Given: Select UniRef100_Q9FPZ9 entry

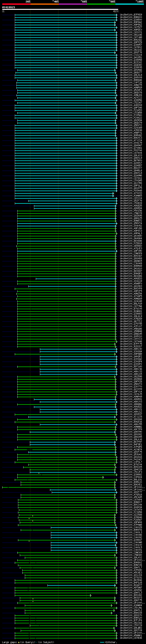Looking at the screenshot, I should tap(131, 42).
